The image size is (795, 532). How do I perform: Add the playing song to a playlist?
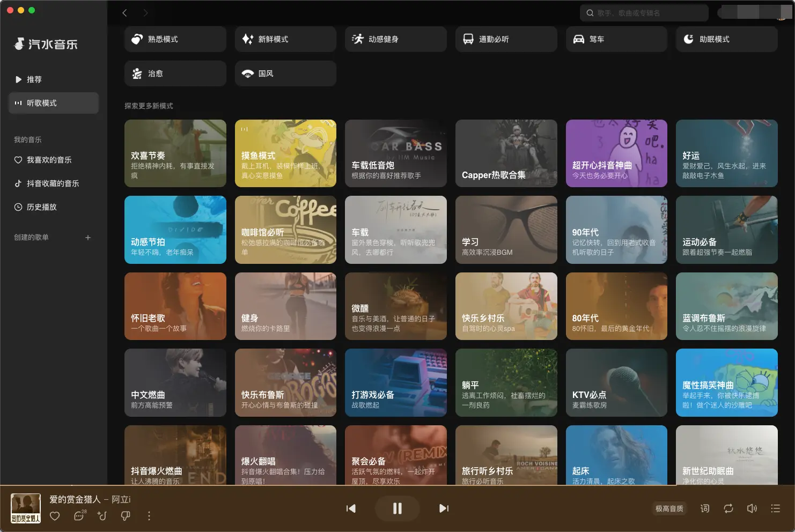coord(101,516)
